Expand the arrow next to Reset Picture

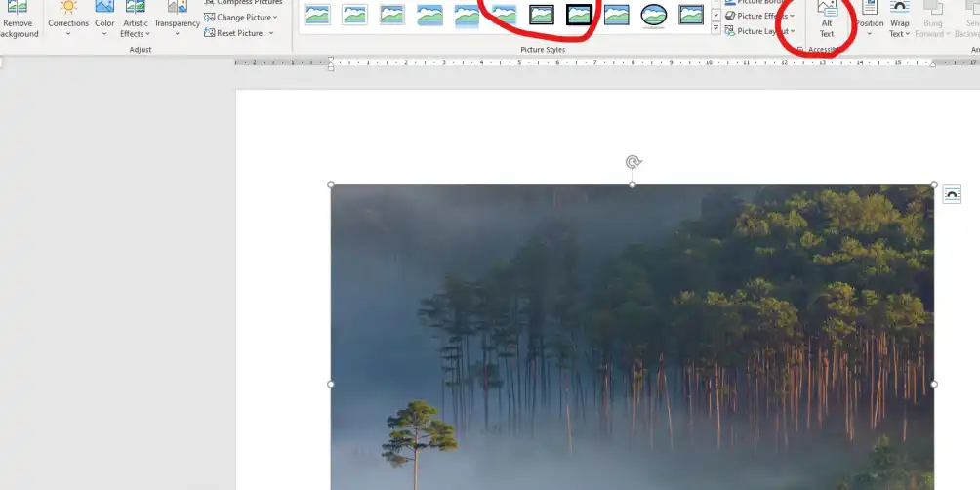coord(271,33)
